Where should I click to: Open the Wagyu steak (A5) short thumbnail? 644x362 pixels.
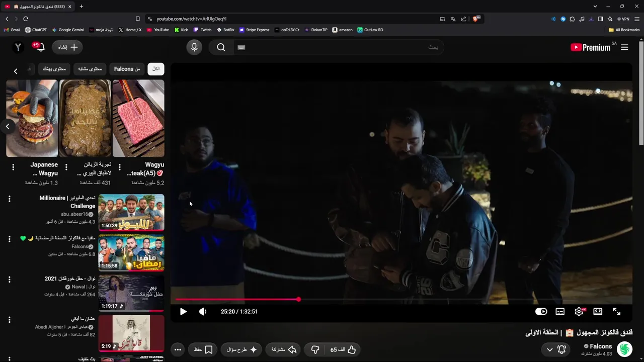point(138,118)
